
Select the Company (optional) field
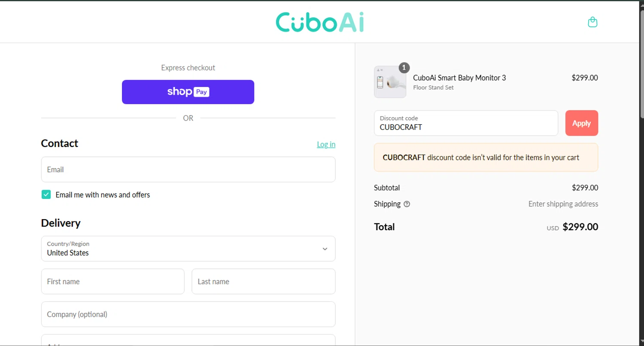pos(188,314)
